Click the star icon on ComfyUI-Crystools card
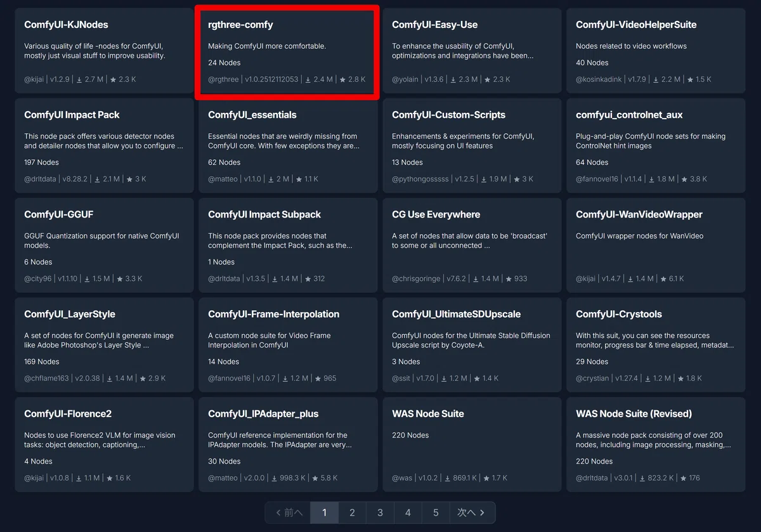 [x=680, y=379]
